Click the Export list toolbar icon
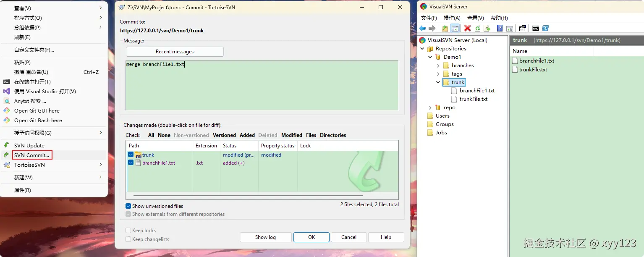This screenshot has width=644, height=257. pyautogui.click(x=487, y=29)
